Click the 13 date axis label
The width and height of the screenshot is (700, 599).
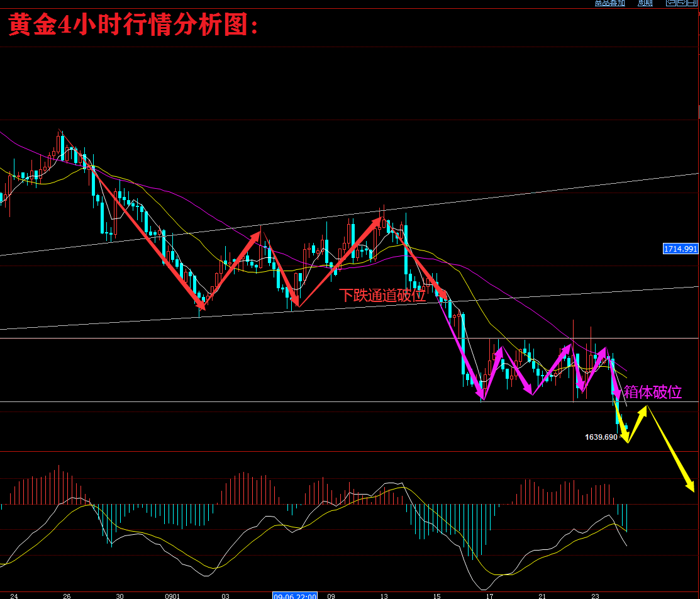(384, 596)
